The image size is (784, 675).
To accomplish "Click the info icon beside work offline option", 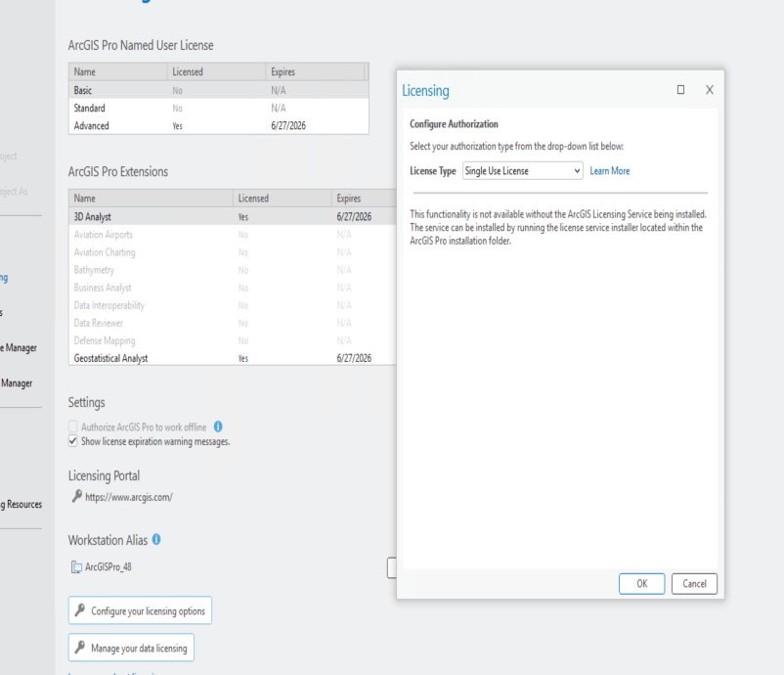I will pyautogui.click(x=218, y=427).
